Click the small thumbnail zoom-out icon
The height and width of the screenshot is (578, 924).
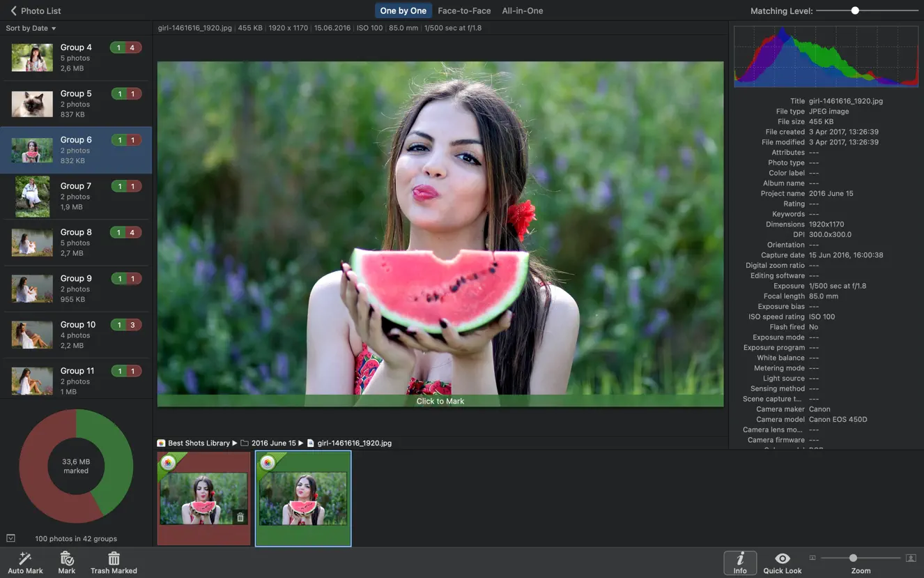812,558
